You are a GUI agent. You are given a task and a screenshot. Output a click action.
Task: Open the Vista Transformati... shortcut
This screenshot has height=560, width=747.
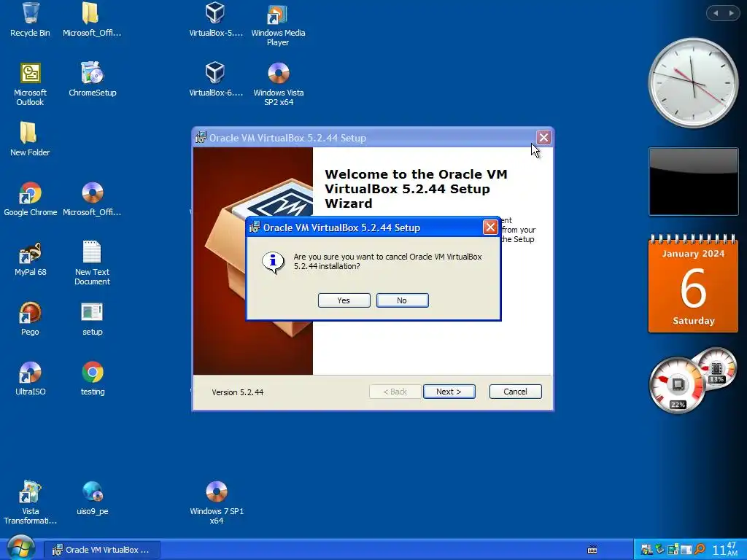[30, 503]
